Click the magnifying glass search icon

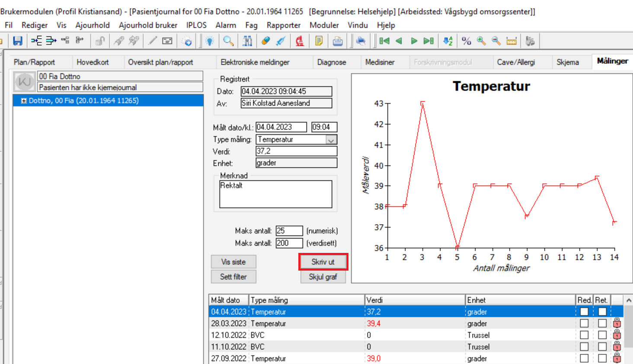(228, 41)
